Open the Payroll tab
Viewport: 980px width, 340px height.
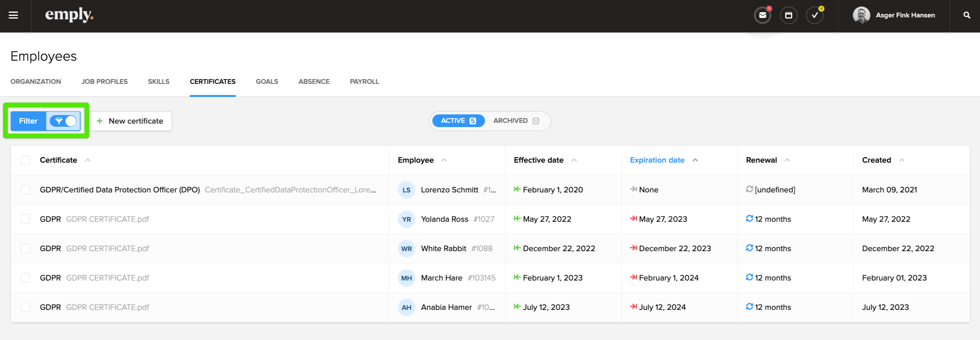(364, 82)
